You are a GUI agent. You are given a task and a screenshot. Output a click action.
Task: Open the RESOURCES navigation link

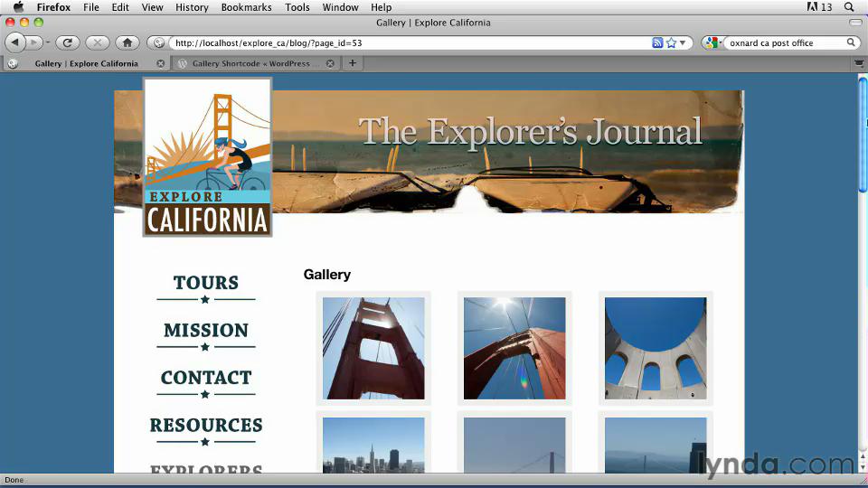click(206, 426)
